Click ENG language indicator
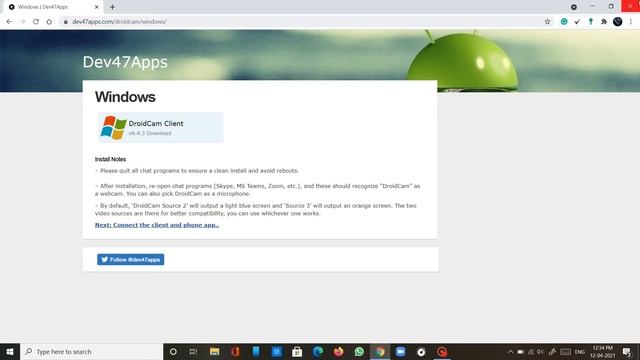The height and width of the screenshot is (360, 640). point(580,351)
